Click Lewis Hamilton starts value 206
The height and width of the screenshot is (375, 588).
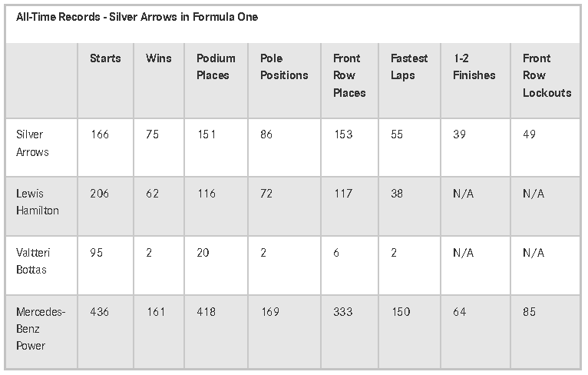[99, 194]
